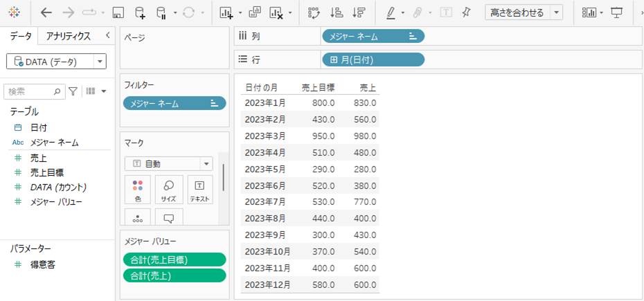Select the 日付 field in table list

tap(39, 128)
